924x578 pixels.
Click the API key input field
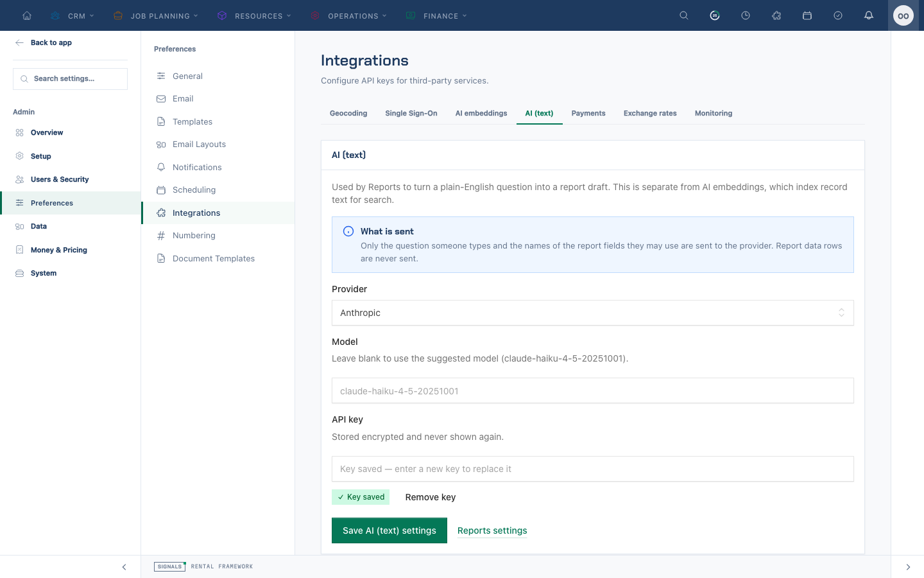point(593,469)
